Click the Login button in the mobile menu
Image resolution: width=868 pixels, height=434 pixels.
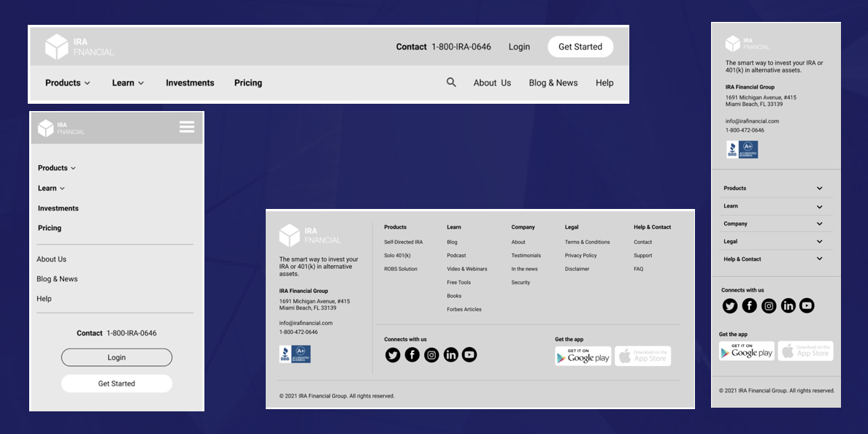[x=116, y=357]
